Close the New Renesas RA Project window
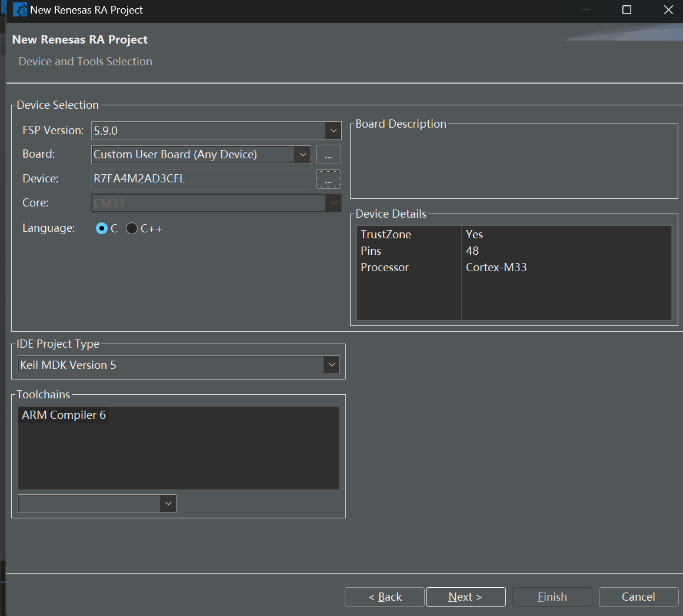Image resolution: width=683 pixels, height=616 pixels. tap(668, 9)
